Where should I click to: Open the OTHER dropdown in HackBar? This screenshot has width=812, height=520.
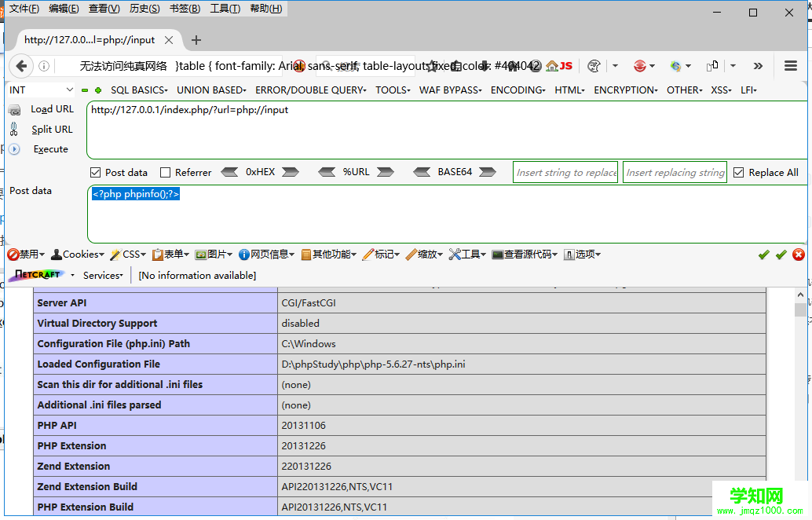(x=684, y=90)
